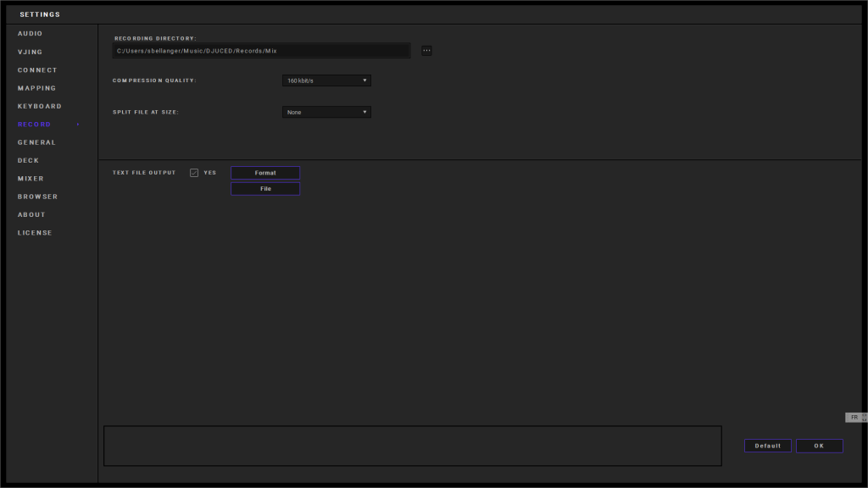This screenshot has width=868, height=488.
Task: Click the FR language indicator
Action: click(x=854, y=418)
